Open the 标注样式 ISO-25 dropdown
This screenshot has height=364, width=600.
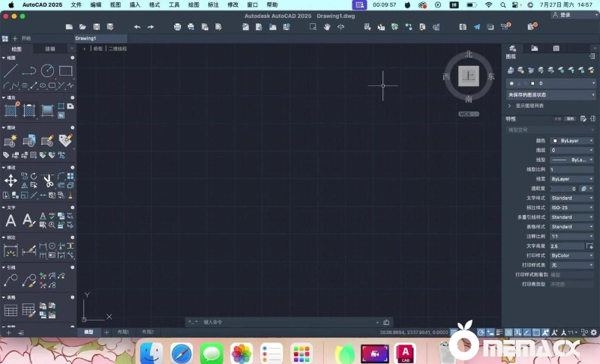(x=572, y=207)
